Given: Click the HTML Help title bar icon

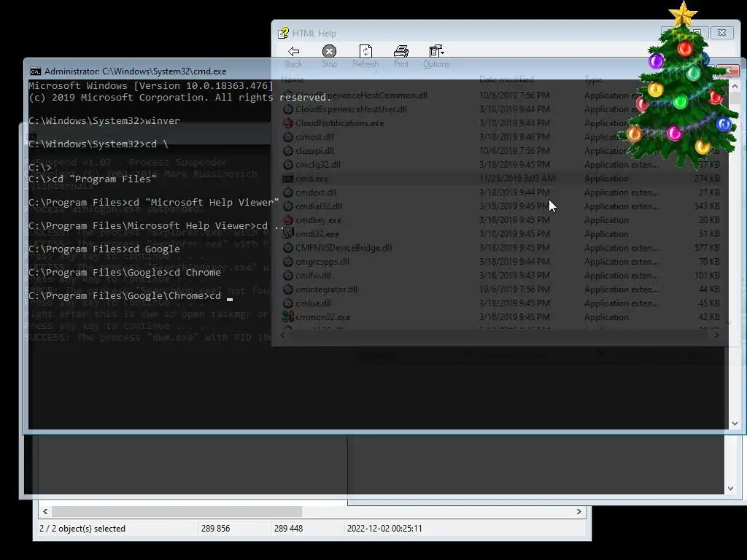Looking at the screenshot, I should coord(283,33).
